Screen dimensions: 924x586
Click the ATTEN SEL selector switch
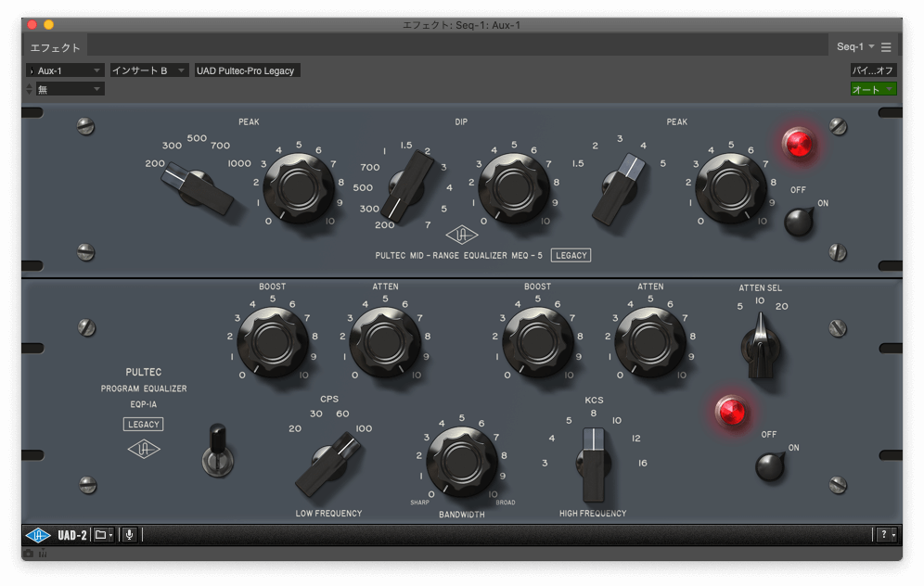[761, 348]
